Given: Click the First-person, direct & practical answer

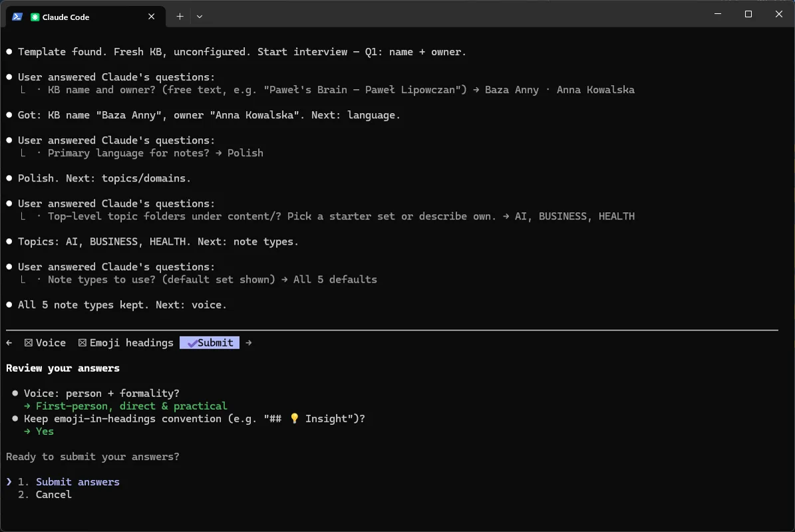Looking at the screenshot, I should [x=131, y=406].
